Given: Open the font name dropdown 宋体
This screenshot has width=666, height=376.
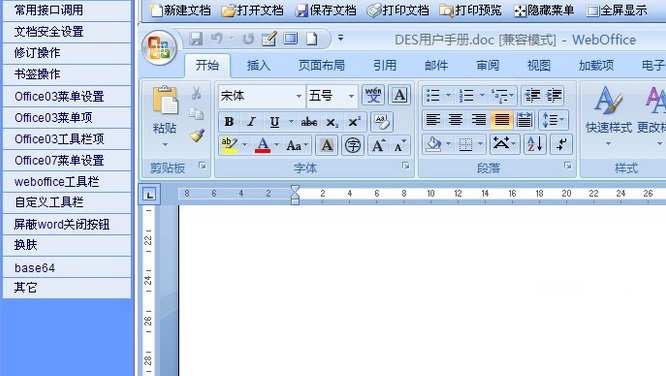Looking at the screenshot, I should (x=299, y=96).
